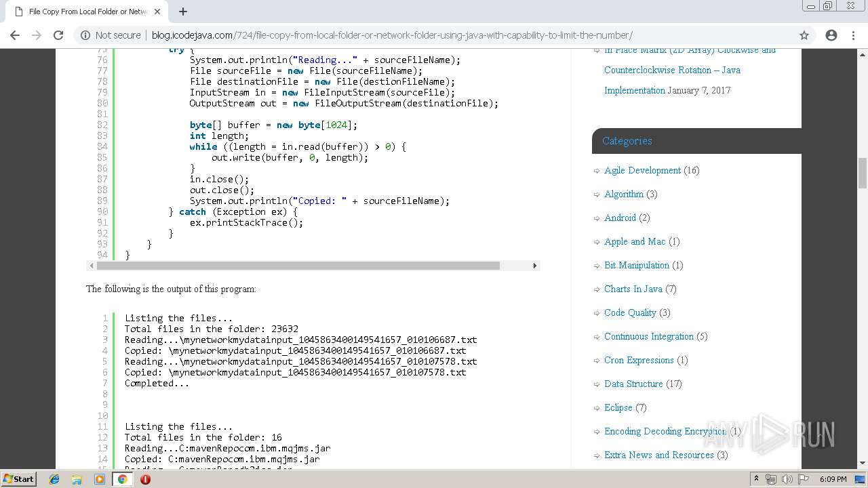Open the Counterclockwise Rotation – Java post link
The width and height of the screenshot is (868, 488).
pos(672,70)
